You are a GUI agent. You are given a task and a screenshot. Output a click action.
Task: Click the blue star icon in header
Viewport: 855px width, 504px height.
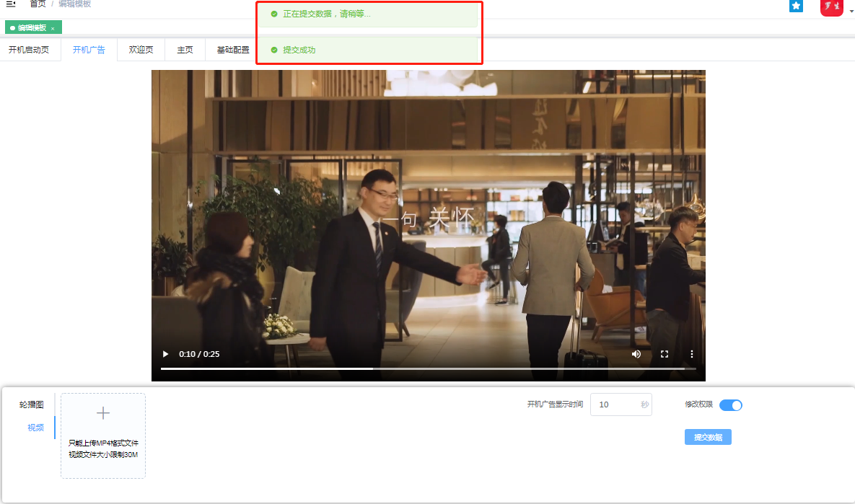[796, 6]
